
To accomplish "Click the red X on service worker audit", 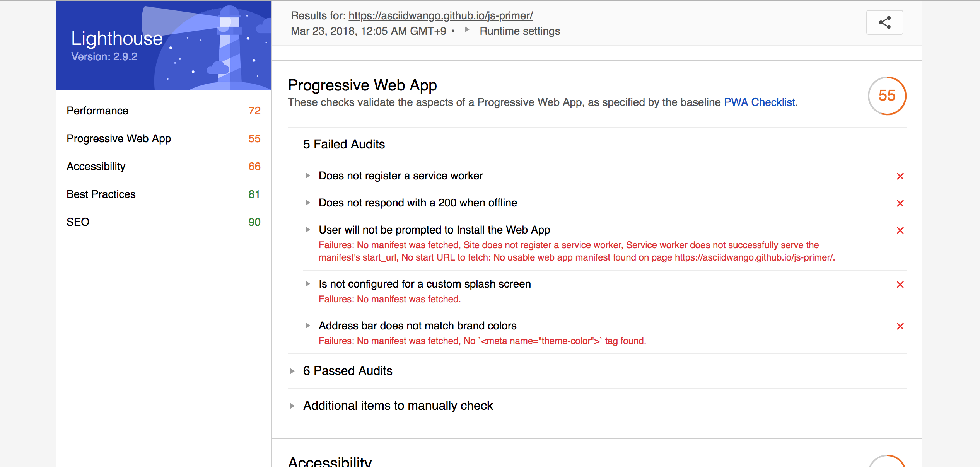I will [x=900, y=176].
